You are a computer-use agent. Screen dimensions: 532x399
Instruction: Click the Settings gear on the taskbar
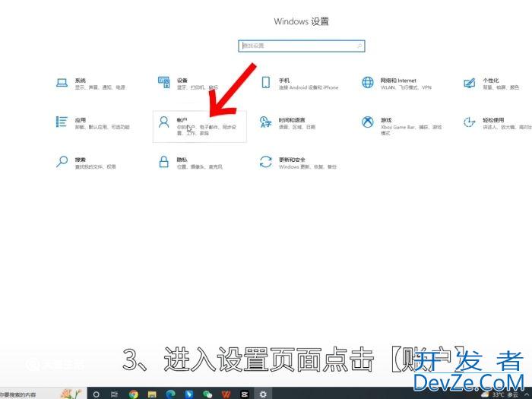pos(263,394)
